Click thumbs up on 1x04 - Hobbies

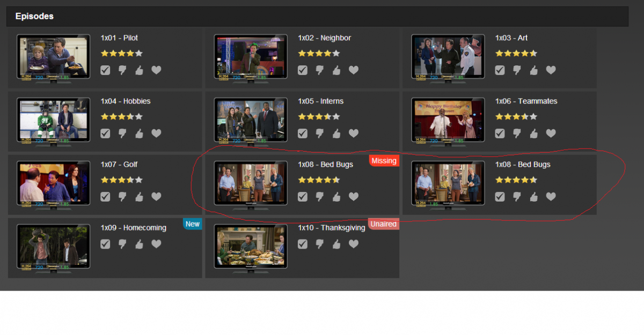click(139, 133)
